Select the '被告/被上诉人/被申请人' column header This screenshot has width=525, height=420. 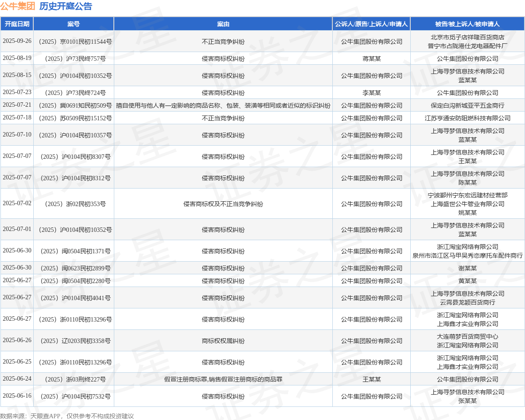[467, 24]
